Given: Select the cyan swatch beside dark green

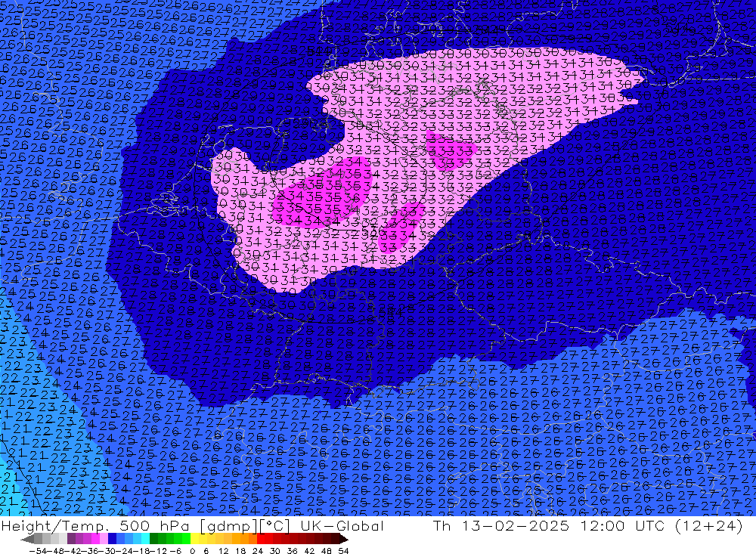Looking at the screenshot, I should 145,539.
